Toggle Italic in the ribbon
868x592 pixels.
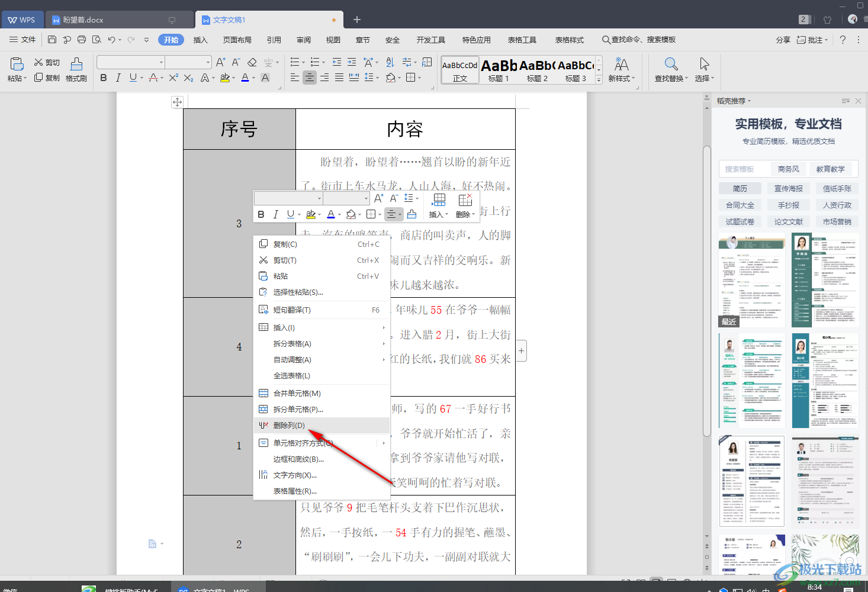(x=118, y=78)
